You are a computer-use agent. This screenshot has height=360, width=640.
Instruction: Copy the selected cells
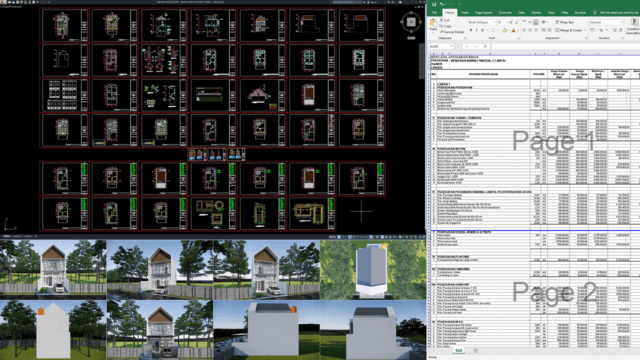pos(446,26)
